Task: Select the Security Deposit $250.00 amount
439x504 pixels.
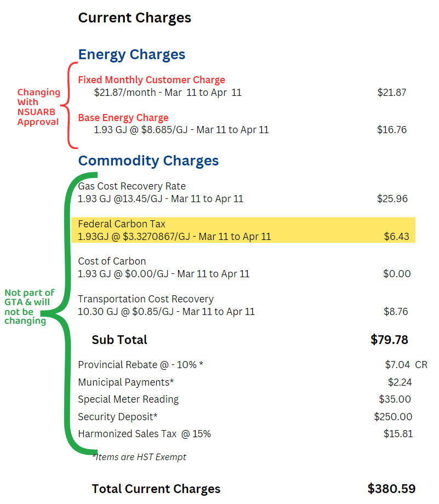Action: click(393, 417)
